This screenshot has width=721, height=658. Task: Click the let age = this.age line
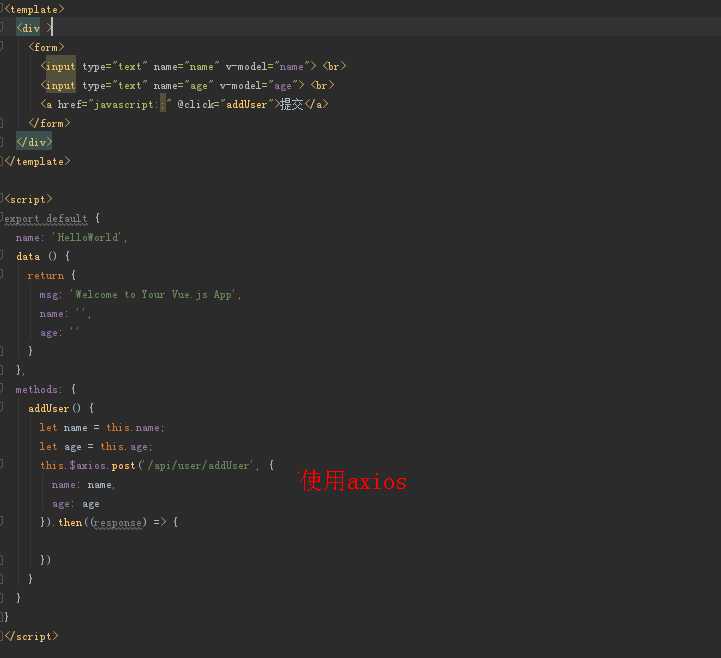[96, 446]
